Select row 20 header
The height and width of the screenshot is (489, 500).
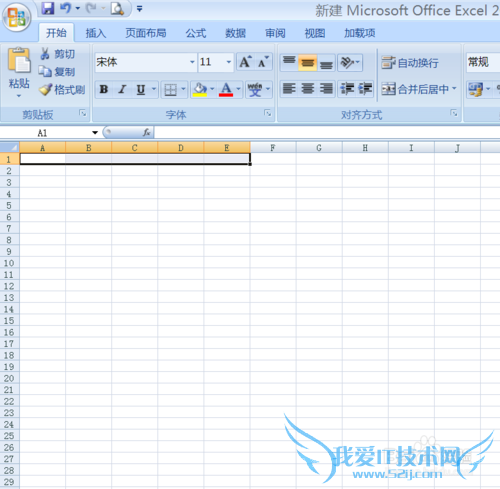[x=9, y=378]
